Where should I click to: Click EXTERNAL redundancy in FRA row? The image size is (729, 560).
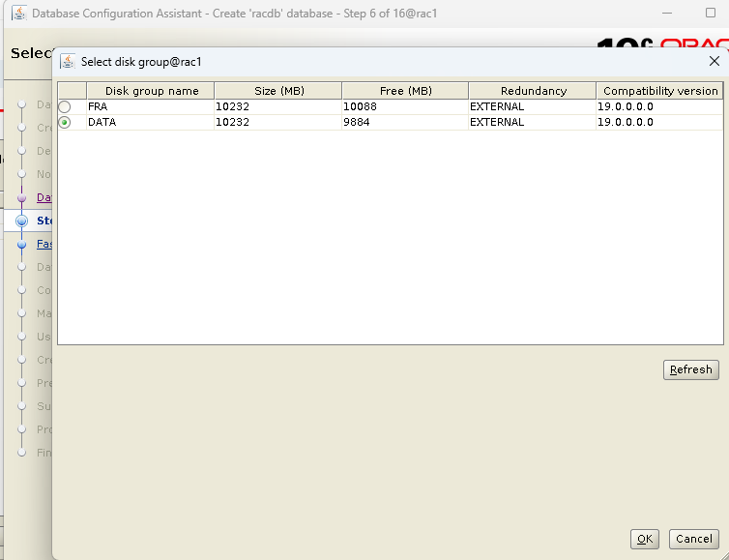tap(533, 106)
